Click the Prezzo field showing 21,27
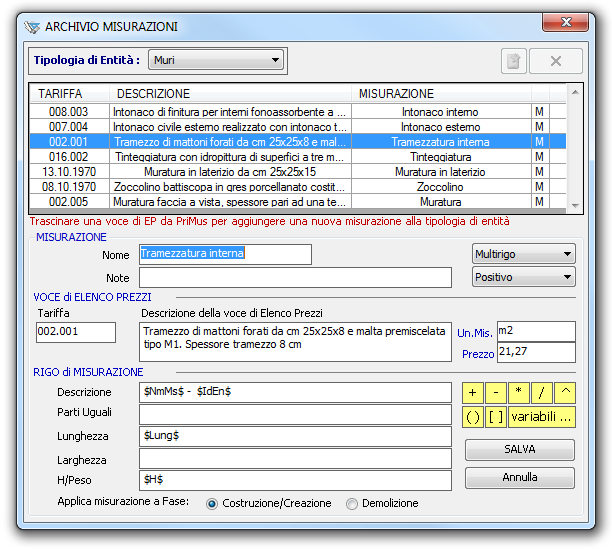Viewport: 612px width, 549px height. click(x=536, y=352)
